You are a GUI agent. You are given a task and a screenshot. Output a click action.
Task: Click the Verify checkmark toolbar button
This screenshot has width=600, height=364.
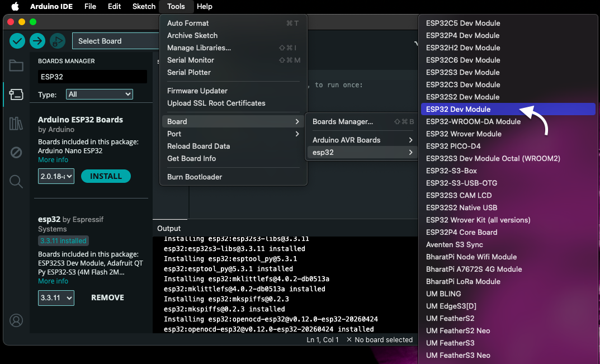tap(17, 41)
